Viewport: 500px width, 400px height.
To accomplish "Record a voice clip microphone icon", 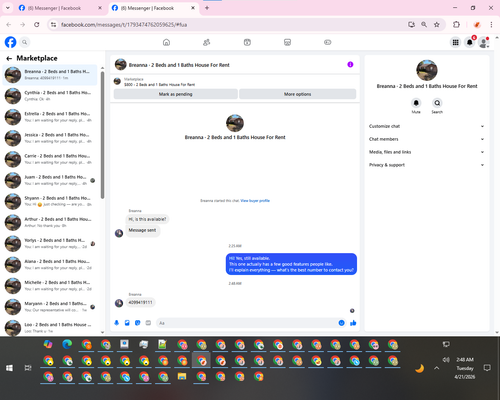I will pyautogui.click(x=117, y=323).
